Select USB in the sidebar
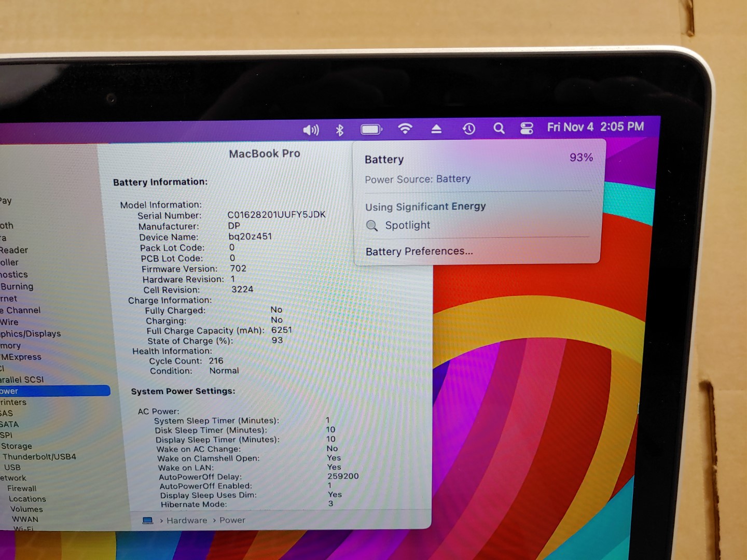This screenshot has height=560, width=747. [x=12, y=467]
